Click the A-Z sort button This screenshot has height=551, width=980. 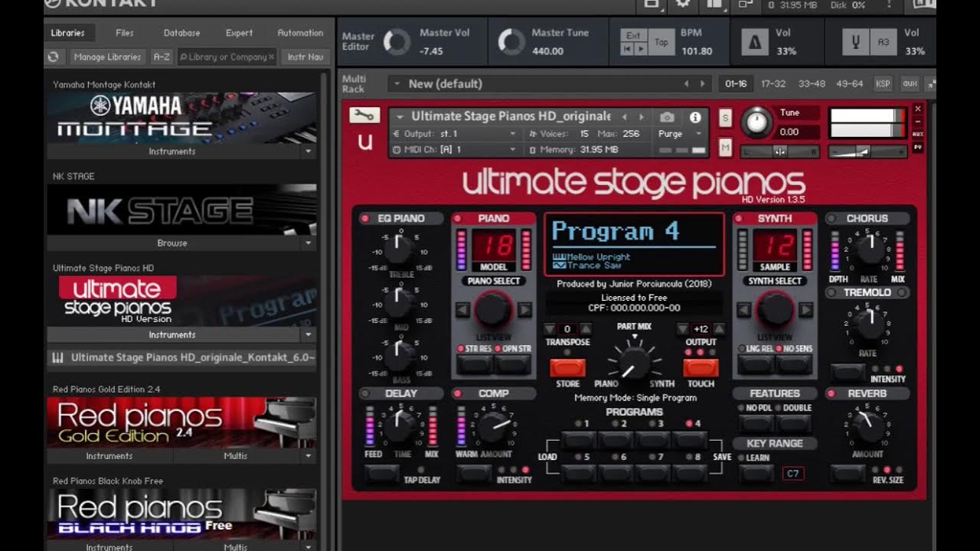click(x=162, y=57)
